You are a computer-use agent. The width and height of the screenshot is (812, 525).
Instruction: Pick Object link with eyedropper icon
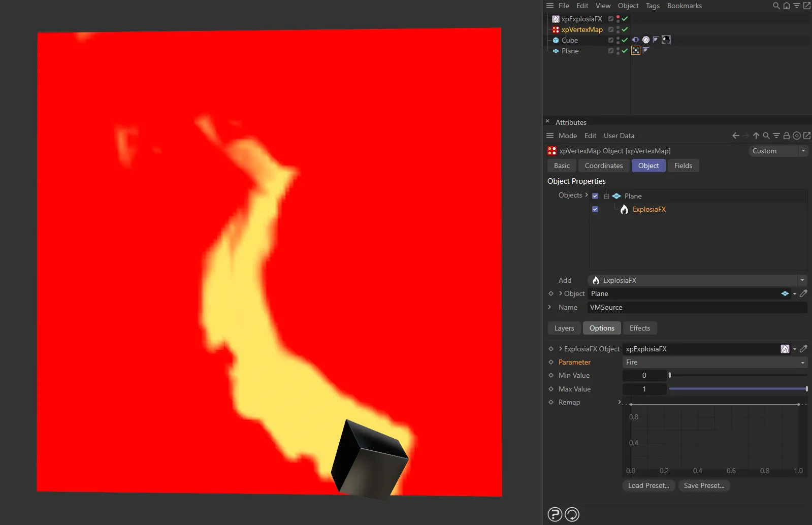coord(803,293)
